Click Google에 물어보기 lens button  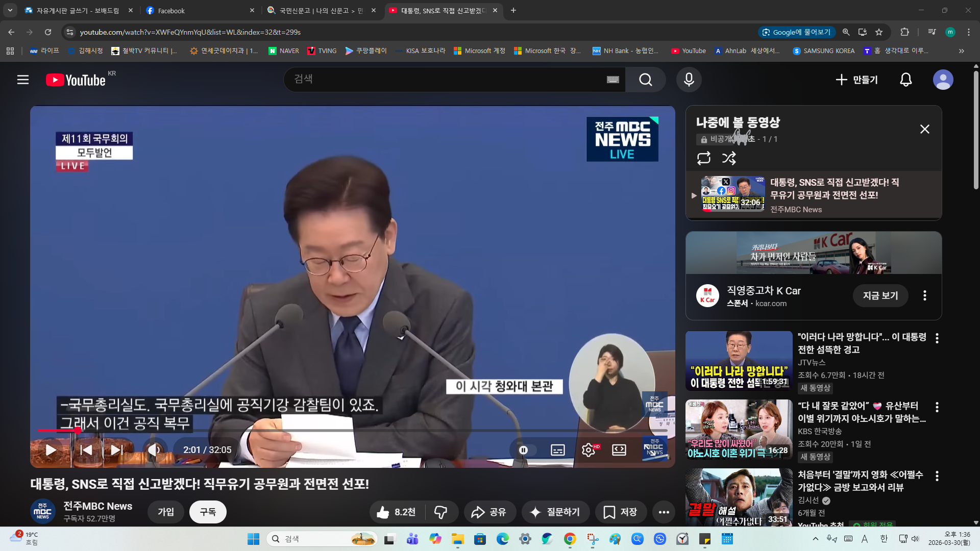(796, 32)
